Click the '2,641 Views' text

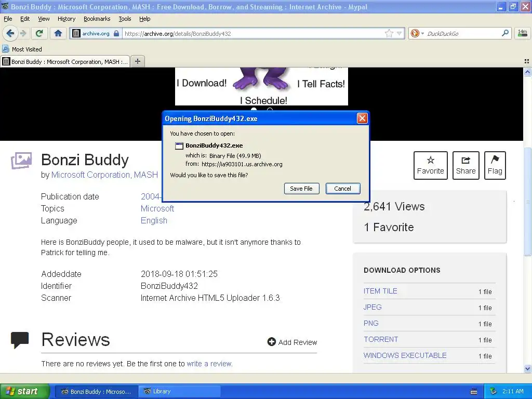click(394, 206)
